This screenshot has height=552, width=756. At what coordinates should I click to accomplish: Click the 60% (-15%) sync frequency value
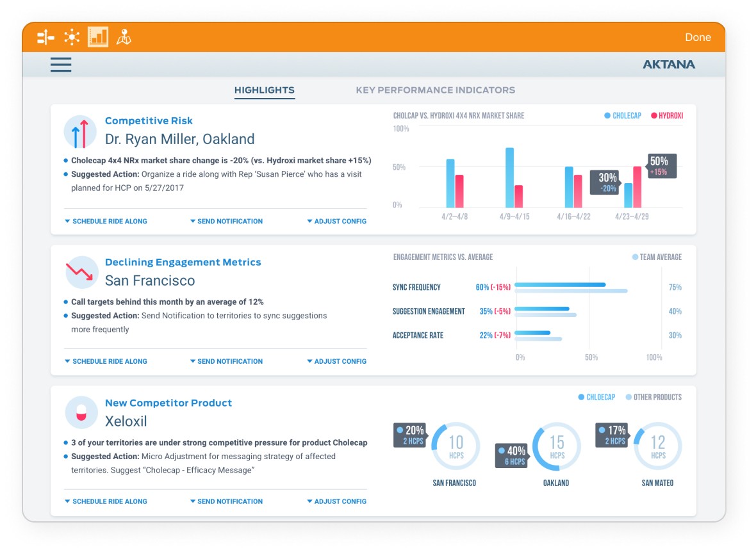pos(493,288)
